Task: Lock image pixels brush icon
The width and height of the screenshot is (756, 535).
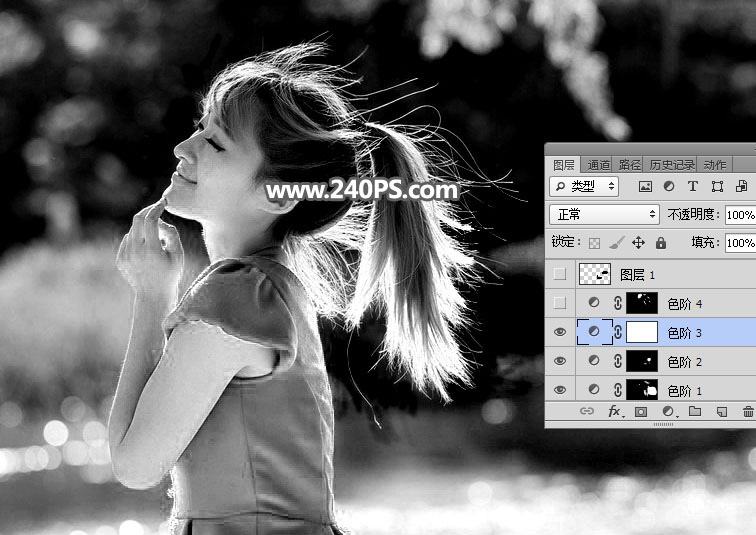Action: click(616, 243)
